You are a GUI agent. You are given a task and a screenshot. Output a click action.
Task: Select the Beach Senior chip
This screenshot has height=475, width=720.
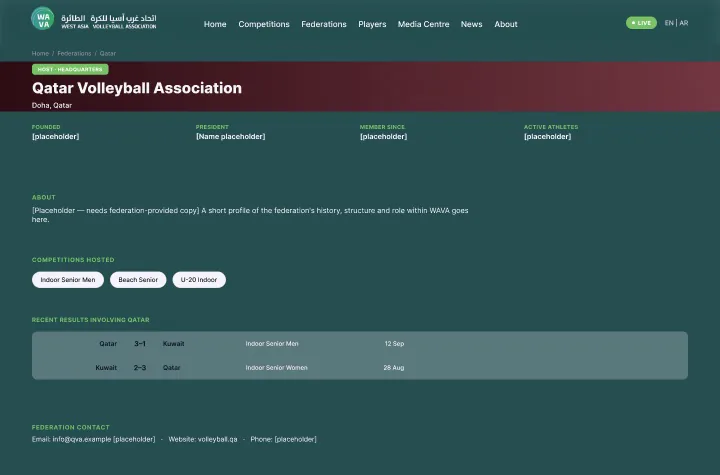click(138, 280)
